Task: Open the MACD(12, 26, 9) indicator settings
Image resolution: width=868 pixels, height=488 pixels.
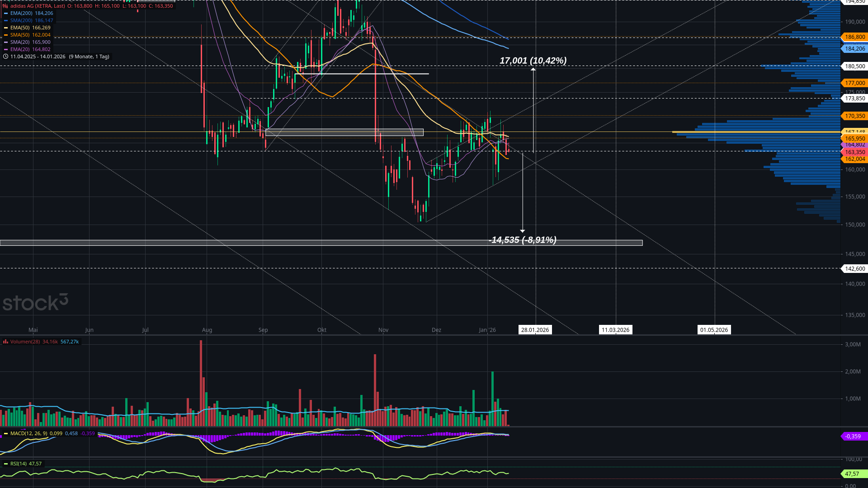Action: pos(28,434)
